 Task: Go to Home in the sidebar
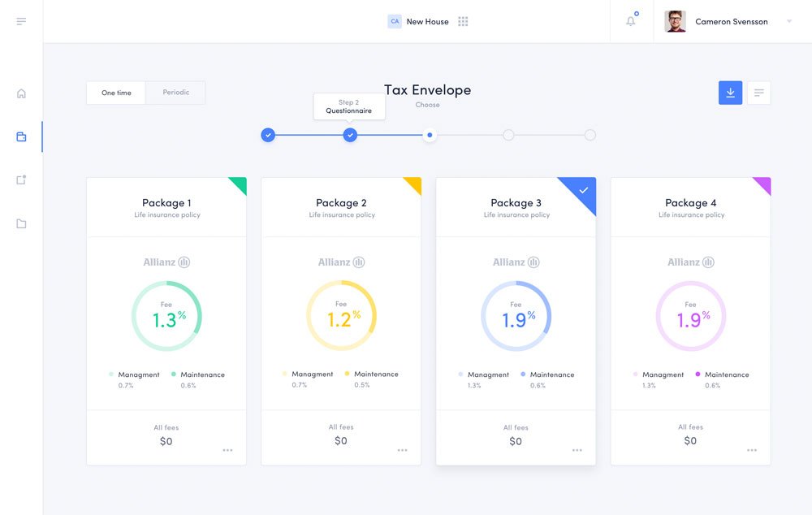[21, 93]
